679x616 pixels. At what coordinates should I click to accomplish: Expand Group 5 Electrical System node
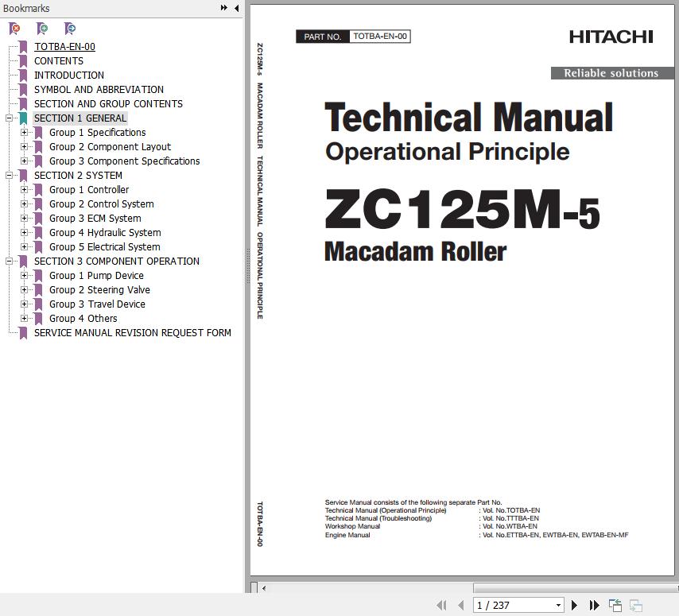(24, 246)
